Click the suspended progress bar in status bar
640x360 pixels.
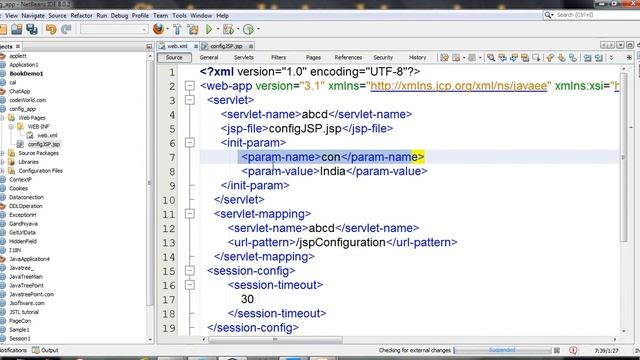coord(502,350)
